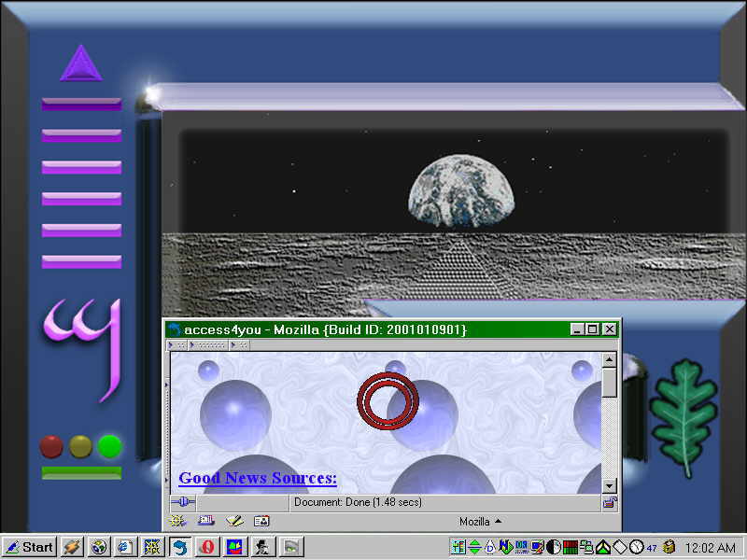This screenshot has height=560, width=747.
Task: Follow the Good News Sources link
Action: click(x=258, y=478)
